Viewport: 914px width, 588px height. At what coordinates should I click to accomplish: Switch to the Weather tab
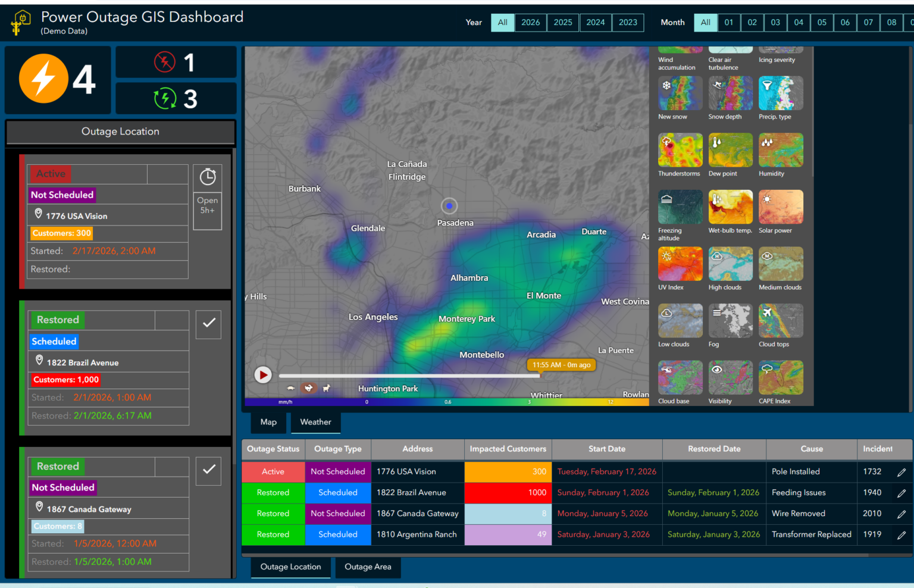(315, 422)
